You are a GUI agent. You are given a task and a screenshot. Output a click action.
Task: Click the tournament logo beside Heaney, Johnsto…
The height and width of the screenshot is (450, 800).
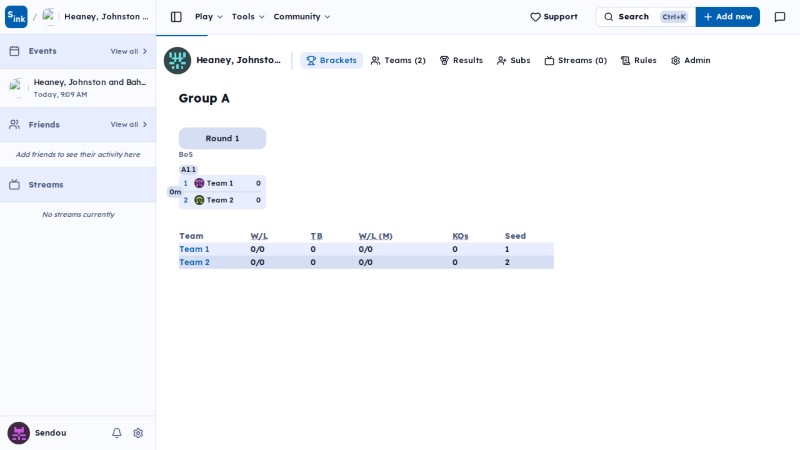[x=177, y=60]
